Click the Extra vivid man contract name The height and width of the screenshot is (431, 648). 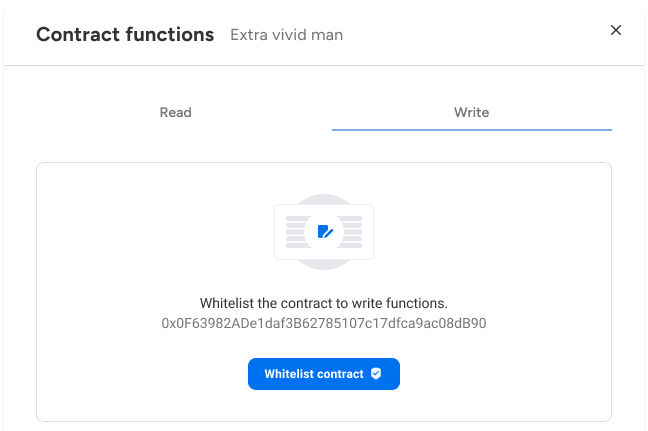click(286, 35)
